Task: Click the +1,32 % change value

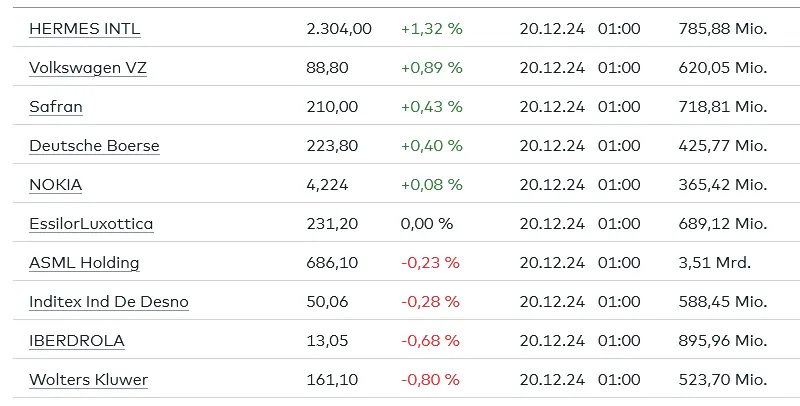Action: pos(432,29)
